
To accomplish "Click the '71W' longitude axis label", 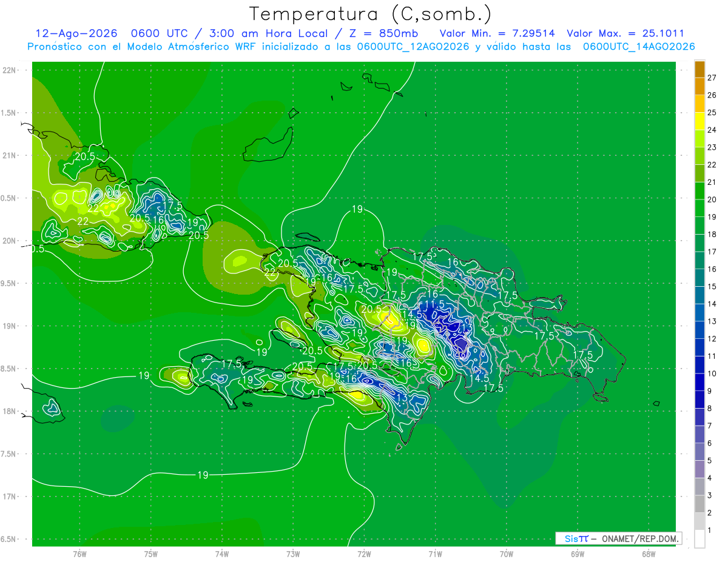I will (435, 554).
